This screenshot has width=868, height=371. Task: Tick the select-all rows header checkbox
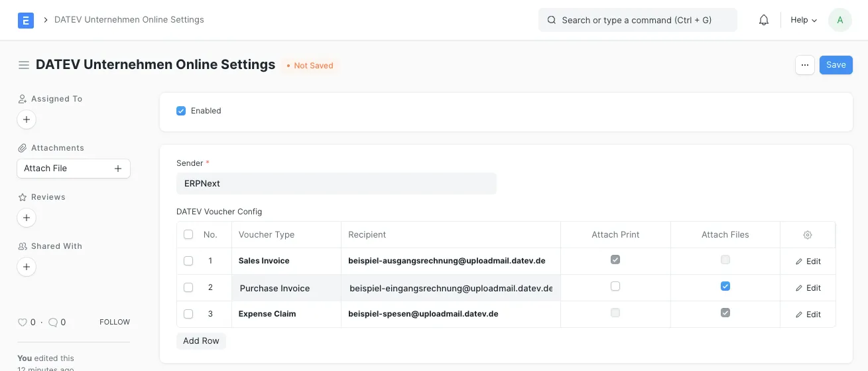coord(188,235)
